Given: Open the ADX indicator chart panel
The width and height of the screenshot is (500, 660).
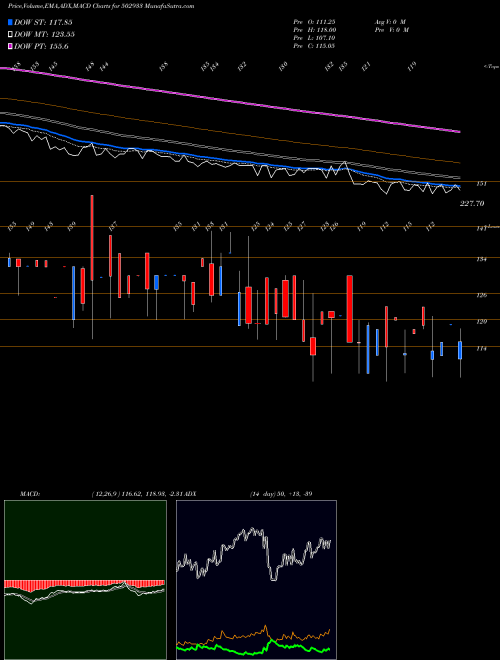Looking at the screenshot, I should tap(256, 580).
